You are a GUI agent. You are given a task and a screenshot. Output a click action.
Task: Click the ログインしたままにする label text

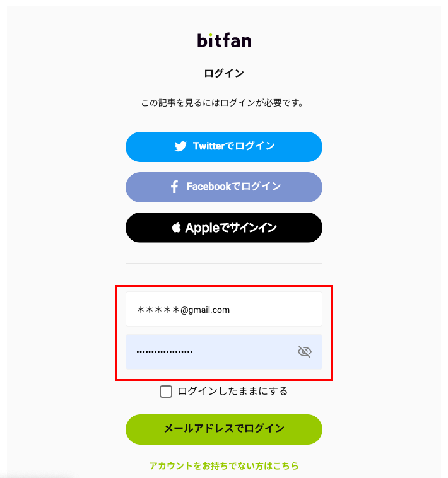coord(232,391)
